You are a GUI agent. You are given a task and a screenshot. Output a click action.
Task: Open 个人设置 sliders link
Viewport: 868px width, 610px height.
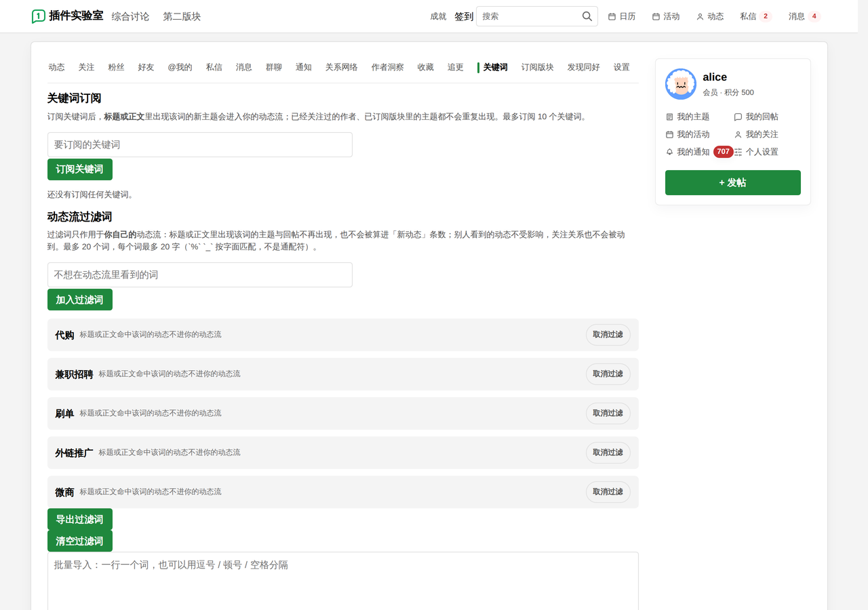point(756,152)
